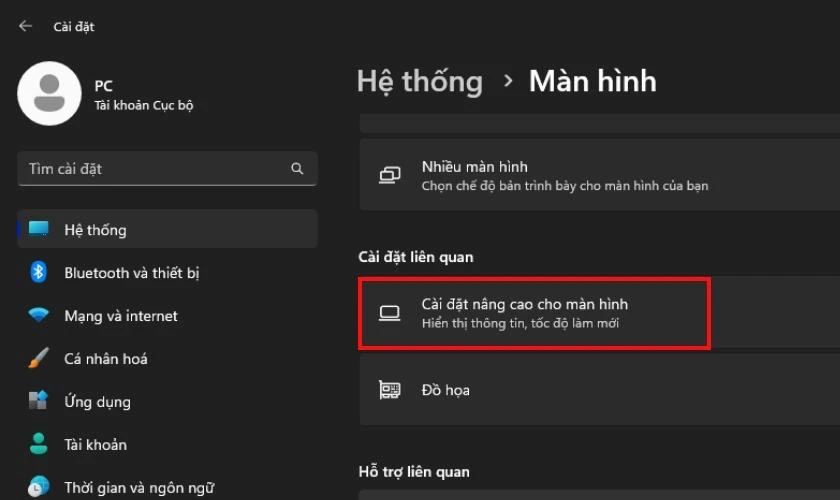Click the graphics card icon beside Đồ họa
This screenshot has width=840, height=500.
click(x=389, y=390)
